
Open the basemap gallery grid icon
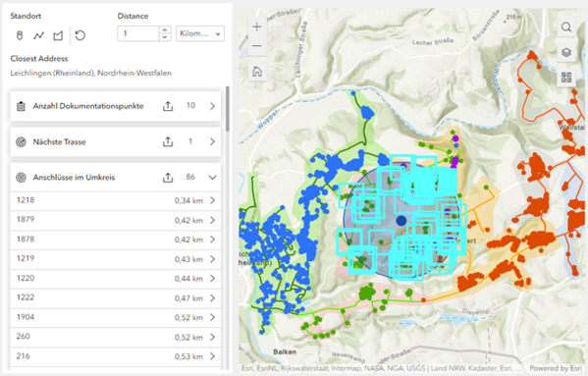click(566, 78)
